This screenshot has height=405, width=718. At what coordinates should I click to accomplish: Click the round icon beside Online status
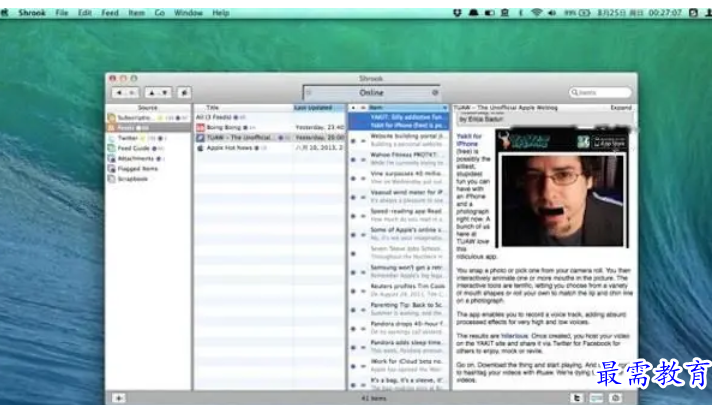pos(435,93)
